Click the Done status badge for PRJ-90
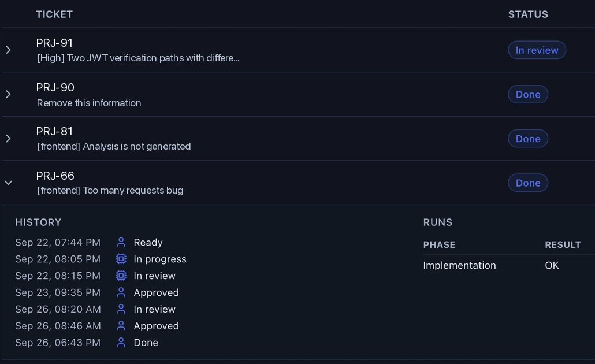595x364 pixels. [528, 94]
